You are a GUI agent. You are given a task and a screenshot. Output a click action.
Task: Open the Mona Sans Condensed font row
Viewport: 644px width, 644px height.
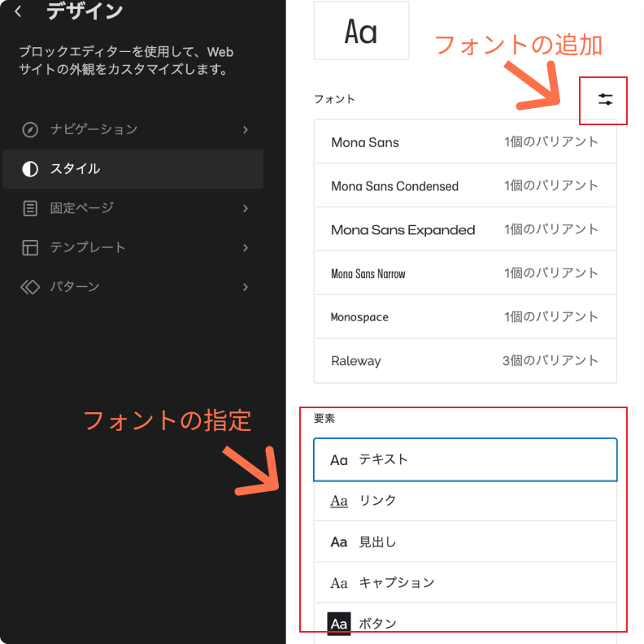tap(465, 185)
